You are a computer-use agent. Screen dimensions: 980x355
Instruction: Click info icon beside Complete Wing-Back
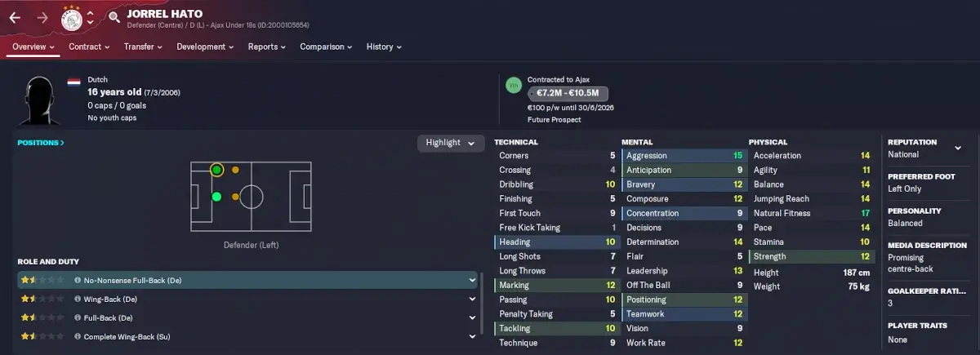point(78,336)
